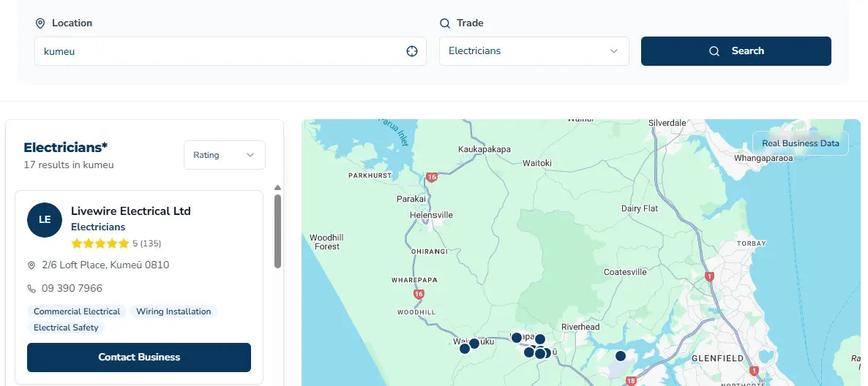
Task: Open the Trade dropdown showing Electricians
Action: [534, 51]
